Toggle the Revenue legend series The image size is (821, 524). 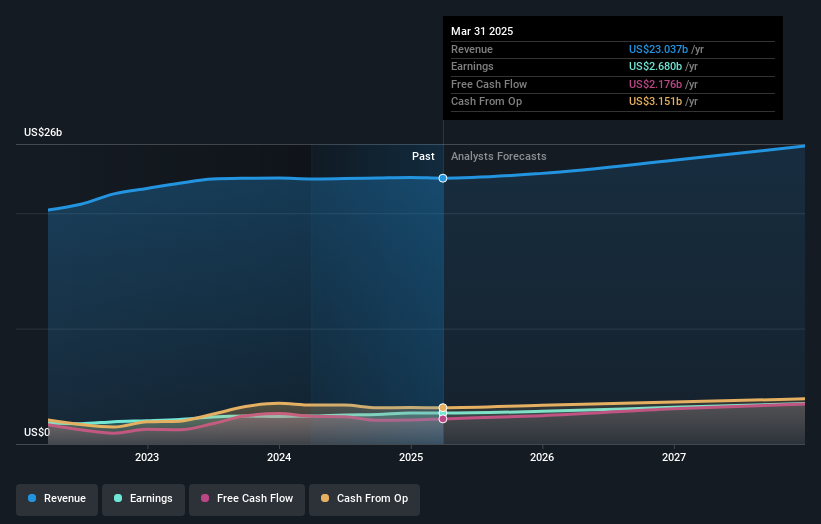(x=57, y=498)
